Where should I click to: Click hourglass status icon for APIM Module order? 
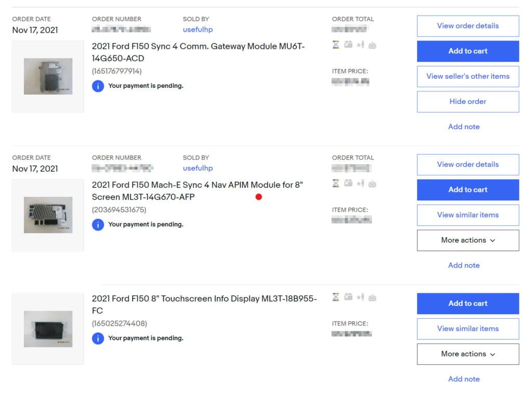tap(336, 183)
